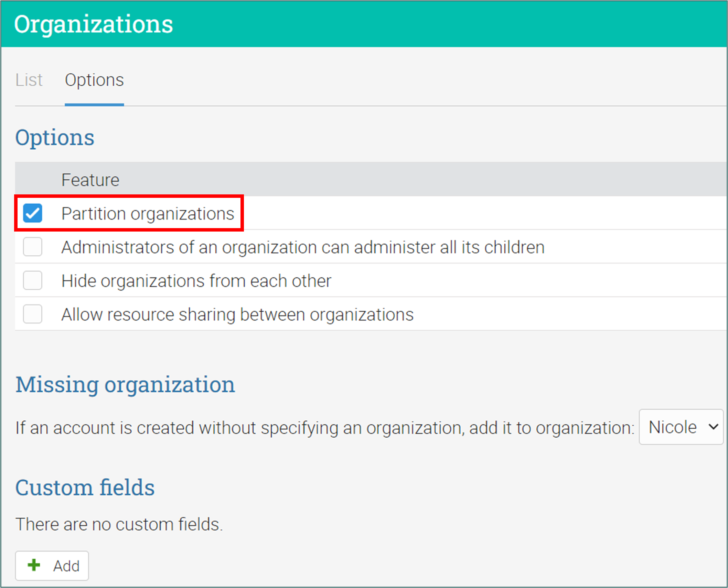Image resolution: width=728 pixels, height=588 pixels.
Task: Click the Administrators of an organization row text
Action: [303, 247]
